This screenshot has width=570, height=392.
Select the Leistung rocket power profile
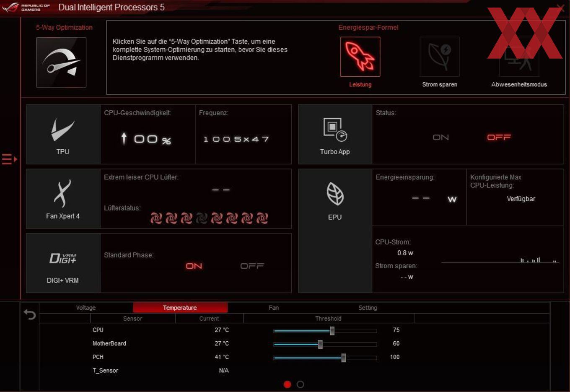coord(360,57)
